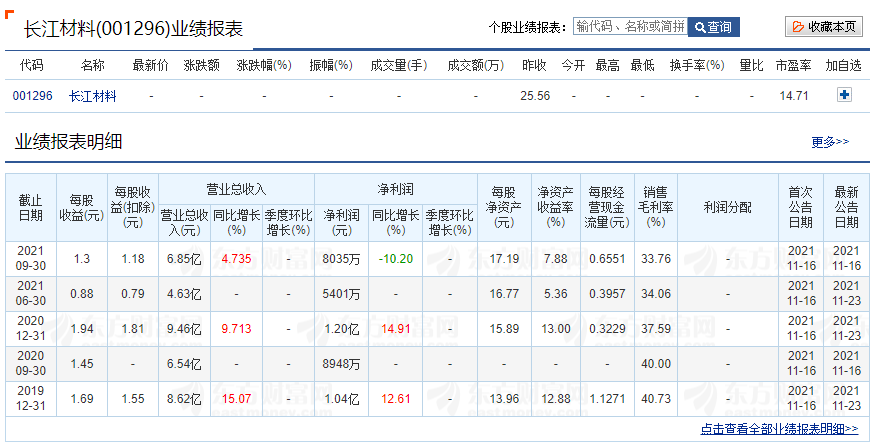Click the 截止日期 table header
875x444 pixels.
pyautogui.click(x=31, y=207)
